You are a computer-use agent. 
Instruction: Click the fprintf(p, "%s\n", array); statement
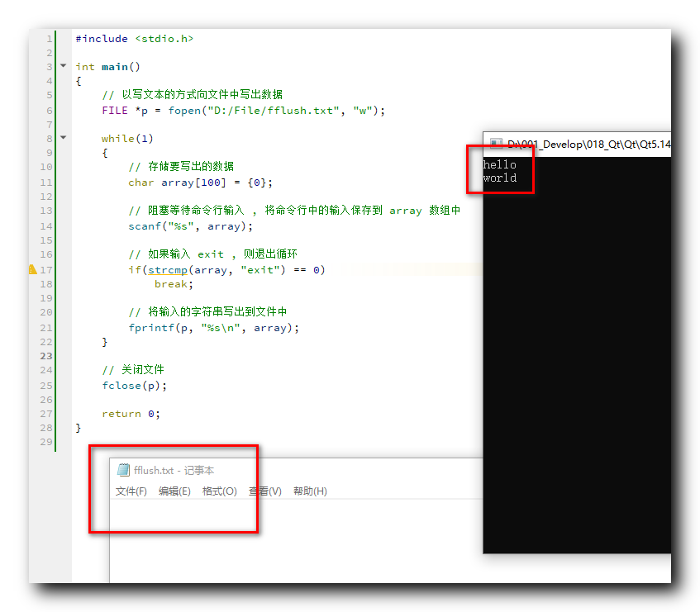[x=214, y=328]
